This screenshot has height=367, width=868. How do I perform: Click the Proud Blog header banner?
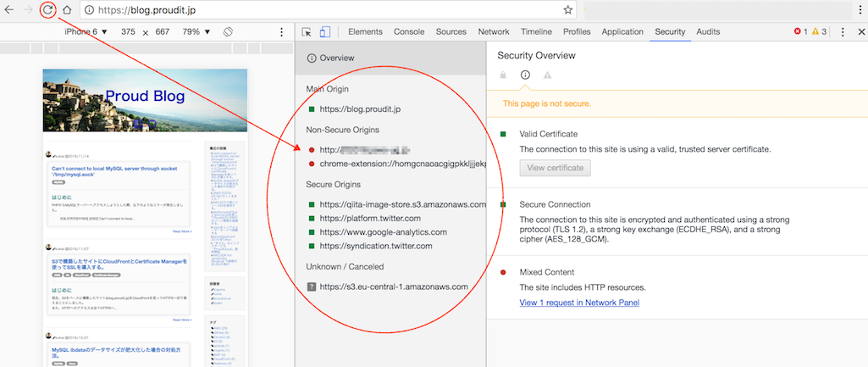145,100
